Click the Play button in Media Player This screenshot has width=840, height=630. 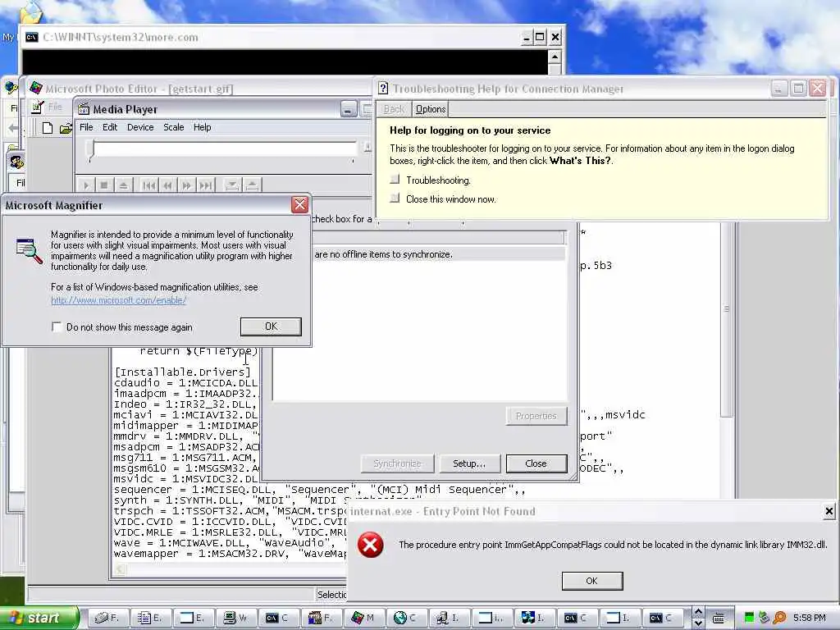coord(85,185)
